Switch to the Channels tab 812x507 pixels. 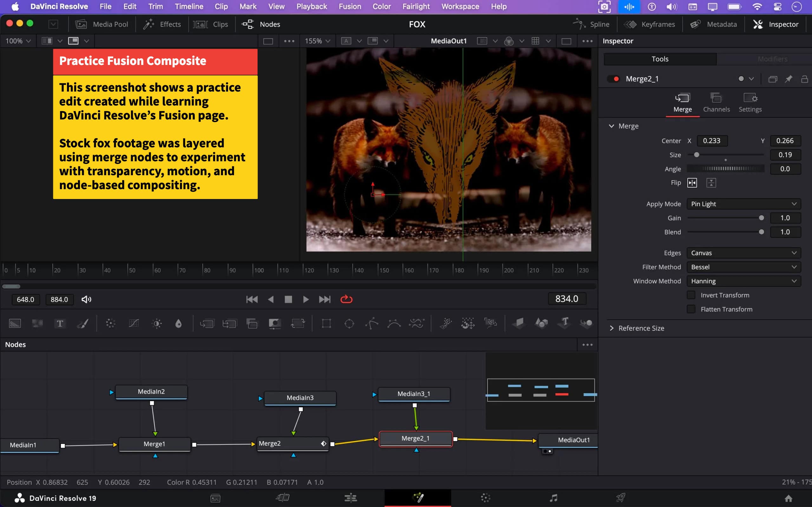(x=716, y=102)
